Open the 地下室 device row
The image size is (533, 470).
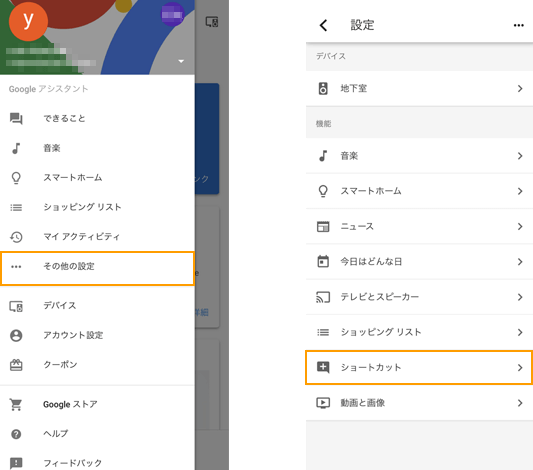(x=419, y=88)
